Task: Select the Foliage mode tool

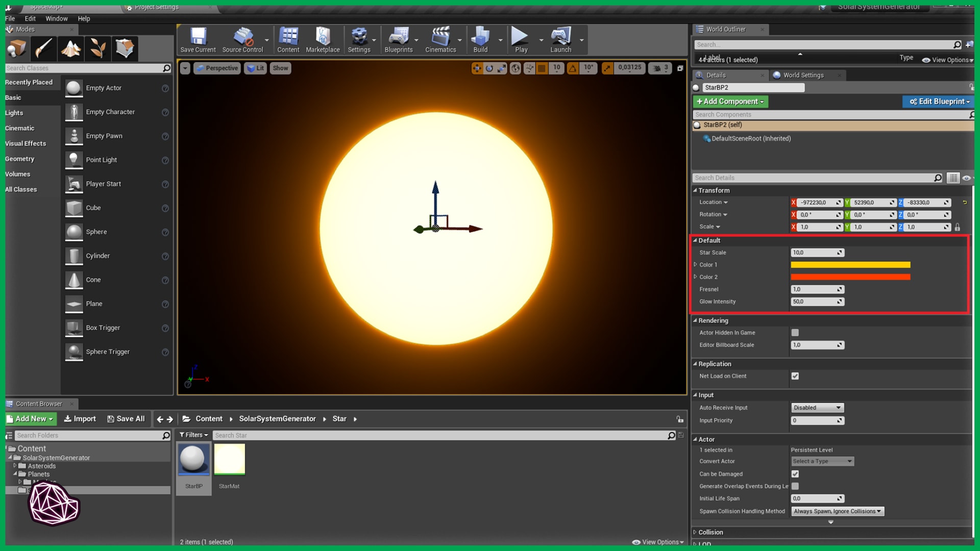Action: 98,48
